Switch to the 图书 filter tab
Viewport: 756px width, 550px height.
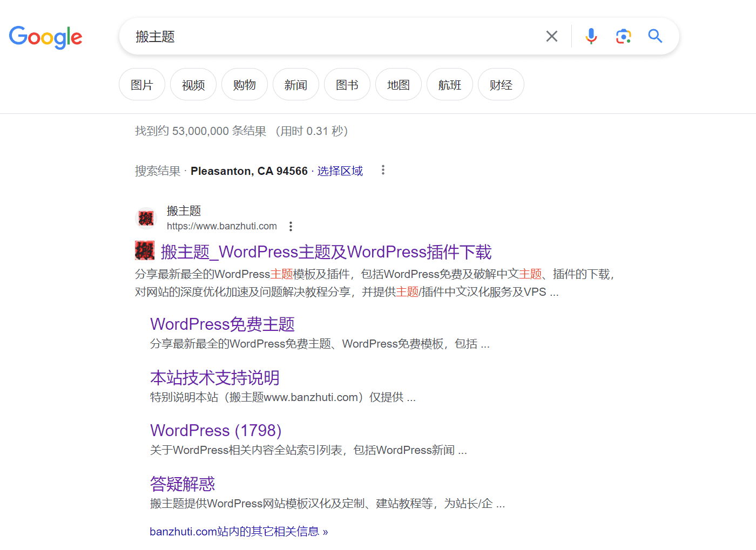[347, 84]
